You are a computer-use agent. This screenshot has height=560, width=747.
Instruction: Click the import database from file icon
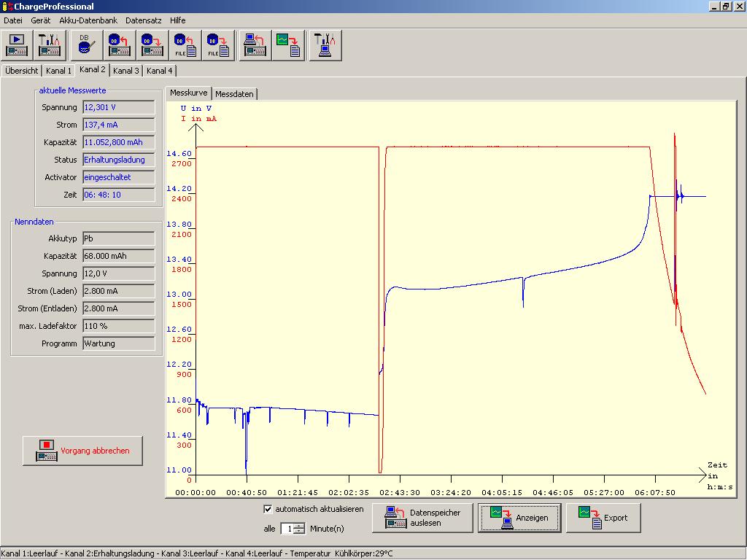click(185, 45)
